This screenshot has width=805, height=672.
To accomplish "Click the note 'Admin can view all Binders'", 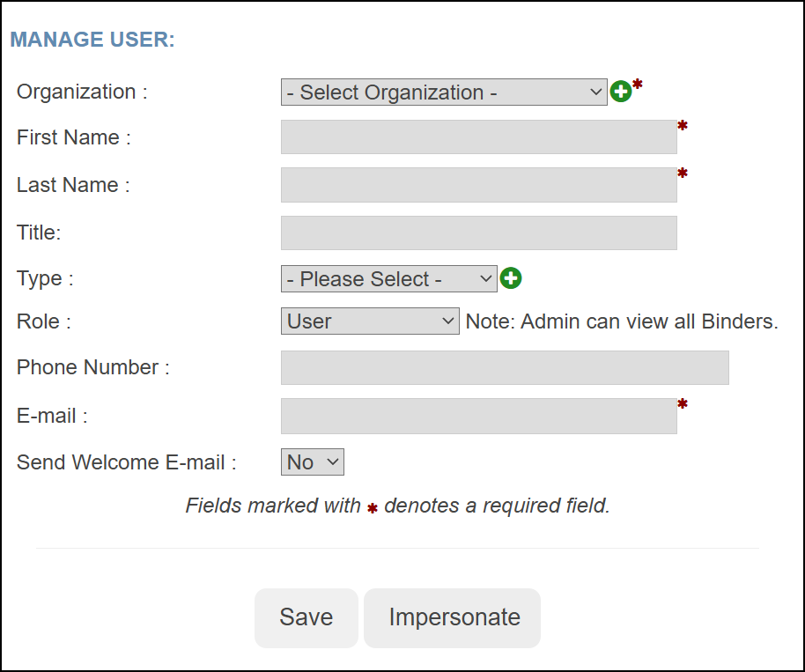I will 622,321.
